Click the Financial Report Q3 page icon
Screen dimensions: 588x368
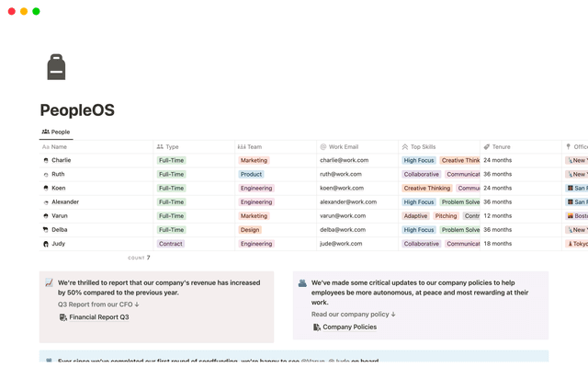62,316
